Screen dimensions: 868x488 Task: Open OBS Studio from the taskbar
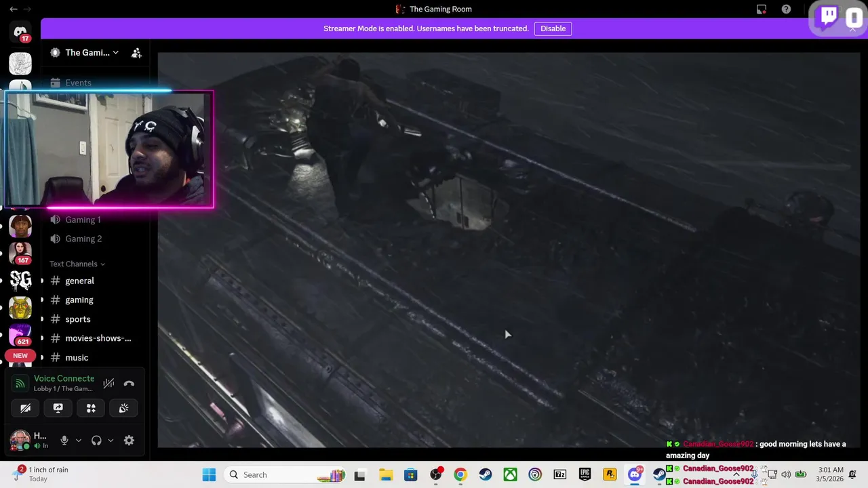coord(435,474)
